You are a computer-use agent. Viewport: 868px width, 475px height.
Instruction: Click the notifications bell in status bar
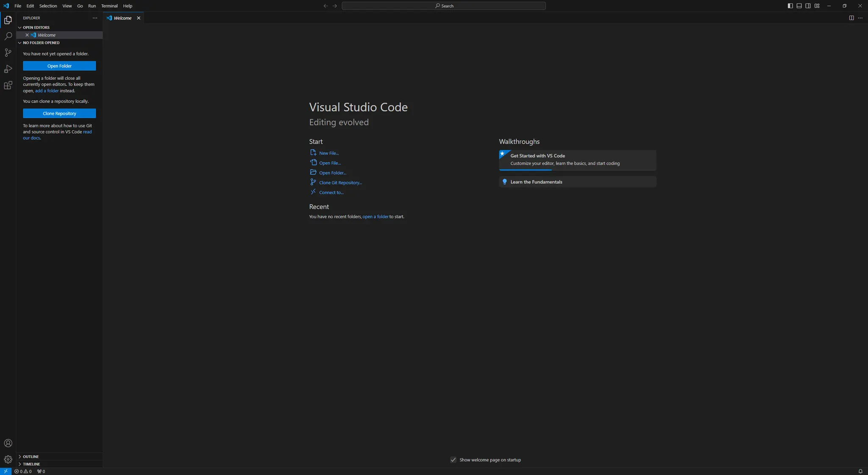tap(860, 471)
